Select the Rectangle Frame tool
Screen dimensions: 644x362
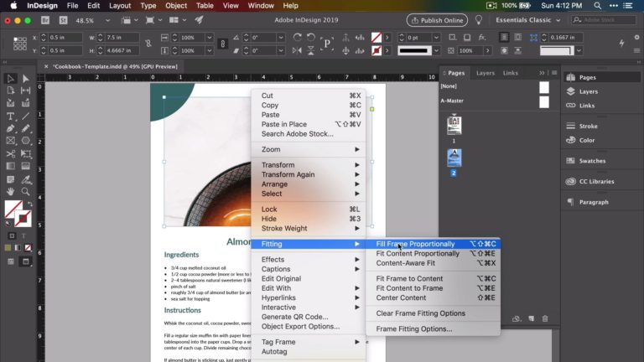point(10,141)
